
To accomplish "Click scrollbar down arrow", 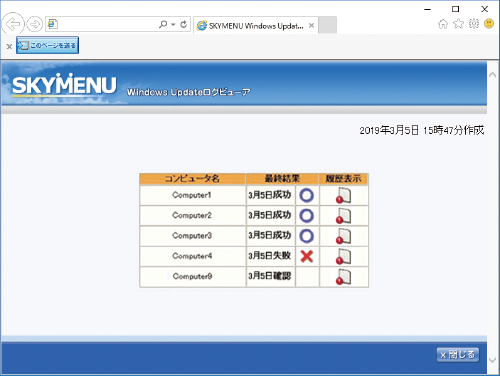I will coord(492,360).
